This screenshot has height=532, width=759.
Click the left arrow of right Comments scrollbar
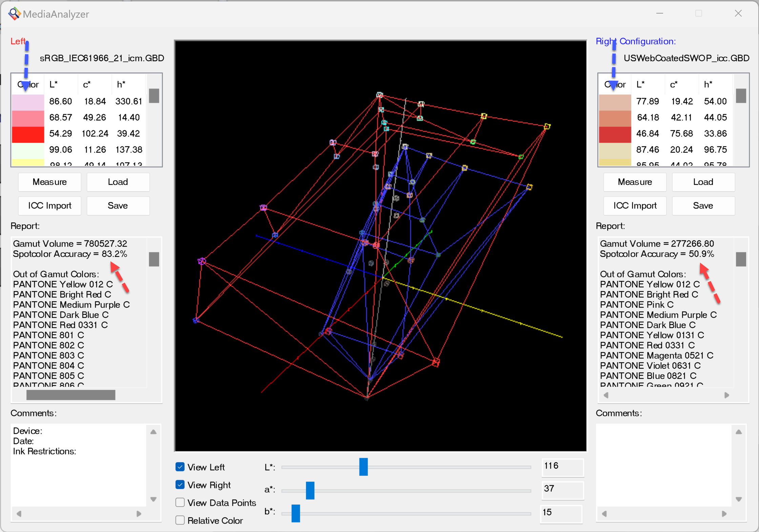(604, 514)
